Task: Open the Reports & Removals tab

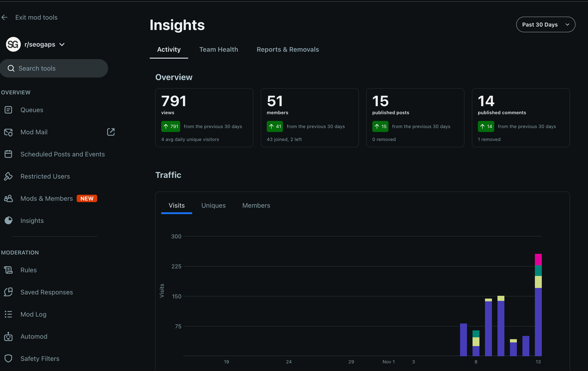Action: 288,50
